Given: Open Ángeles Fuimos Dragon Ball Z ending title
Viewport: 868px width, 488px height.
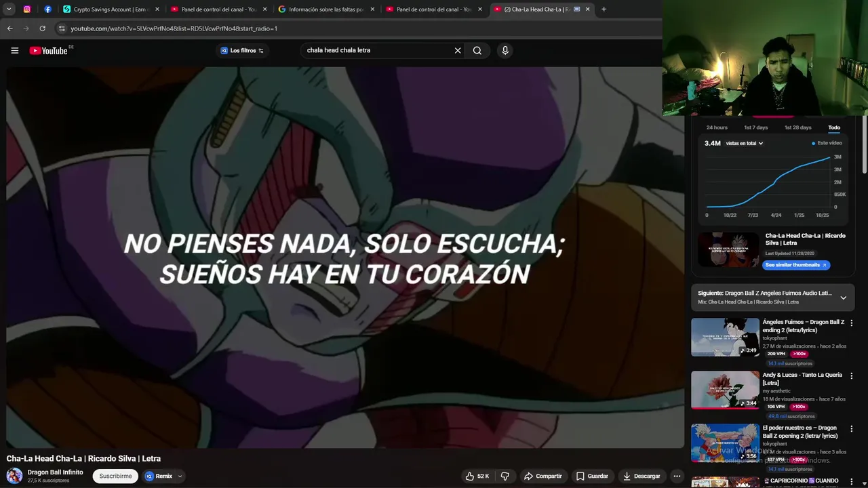Looking at the screenshot, I should coord(804,326).
